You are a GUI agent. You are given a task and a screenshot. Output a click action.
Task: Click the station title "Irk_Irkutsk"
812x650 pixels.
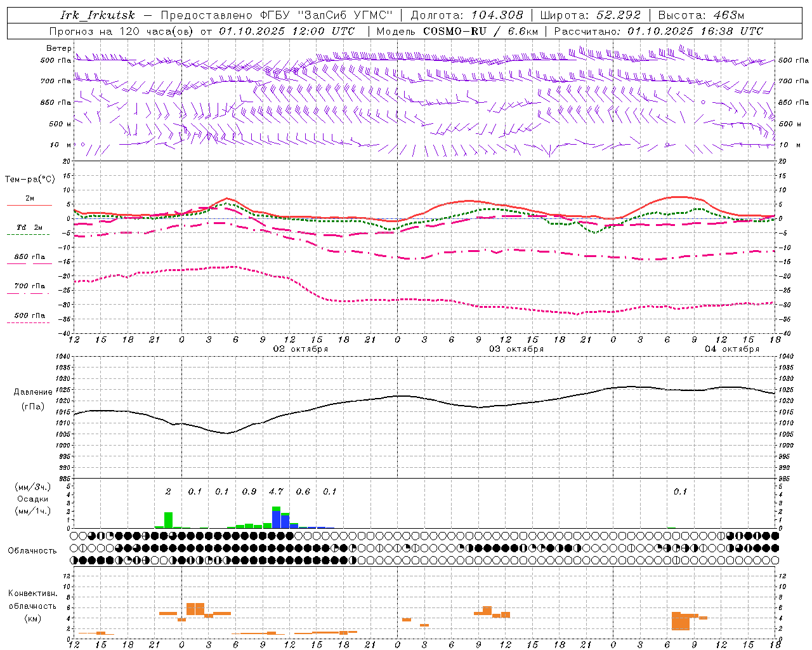[98, 15]
